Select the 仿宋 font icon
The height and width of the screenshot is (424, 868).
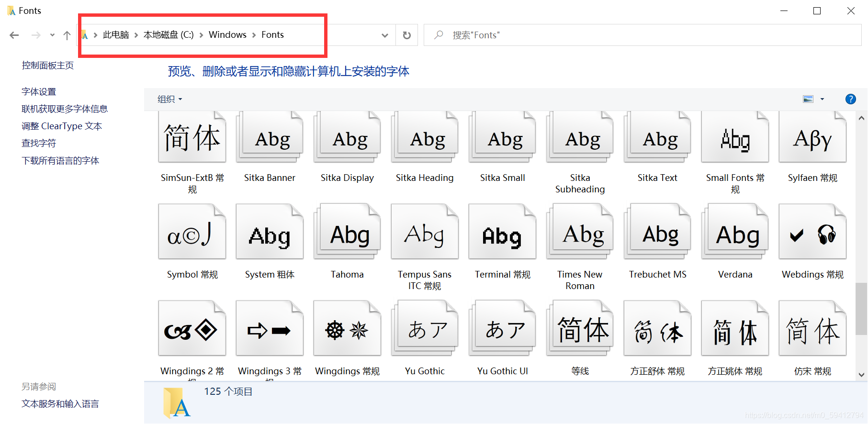(813, 328)
